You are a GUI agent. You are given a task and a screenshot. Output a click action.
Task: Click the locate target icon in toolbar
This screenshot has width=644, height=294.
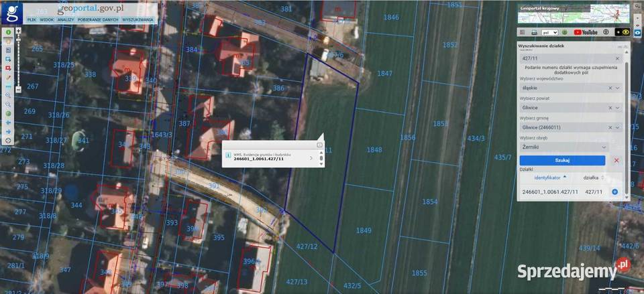tap(8, 141)
